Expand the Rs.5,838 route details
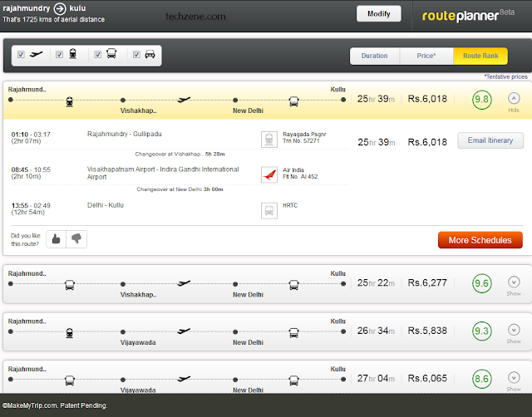Screen dimensions: 532x417 coord(514,334)
